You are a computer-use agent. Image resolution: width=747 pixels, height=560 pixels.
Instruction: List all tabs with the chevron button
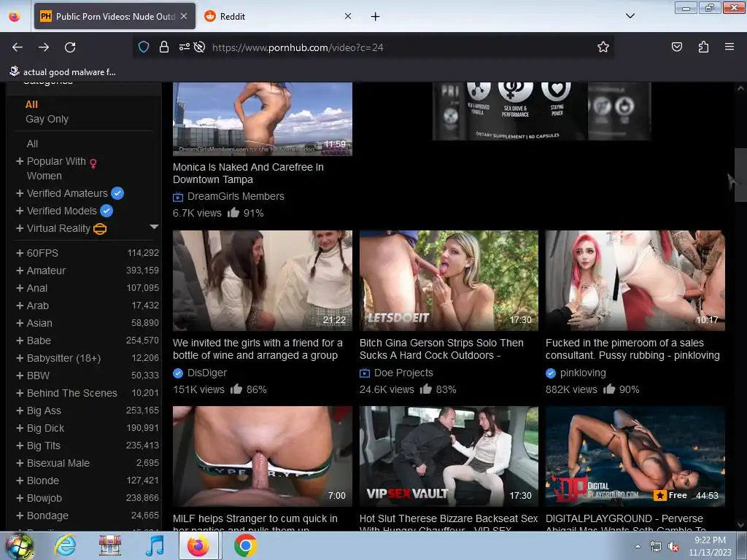[x=630, y=16]
